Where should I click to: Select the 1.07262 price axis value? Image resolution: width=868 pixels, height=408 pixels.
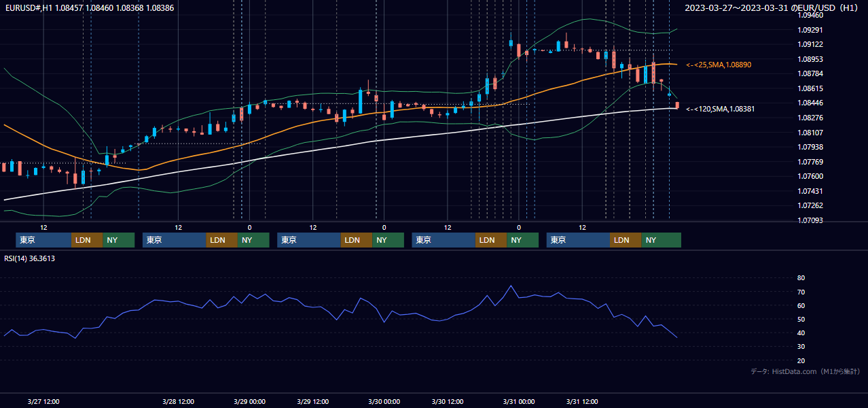pyautogui.click(x=810, y=205)
